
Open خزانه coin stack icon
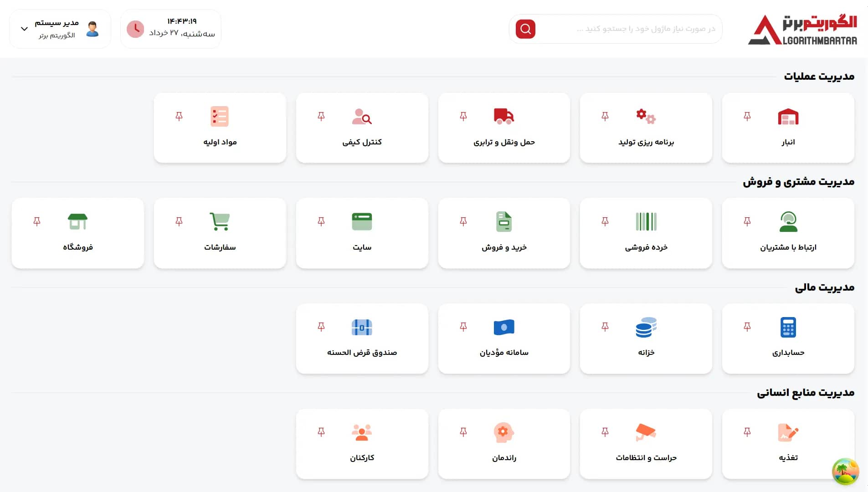[x=646, y=327]
